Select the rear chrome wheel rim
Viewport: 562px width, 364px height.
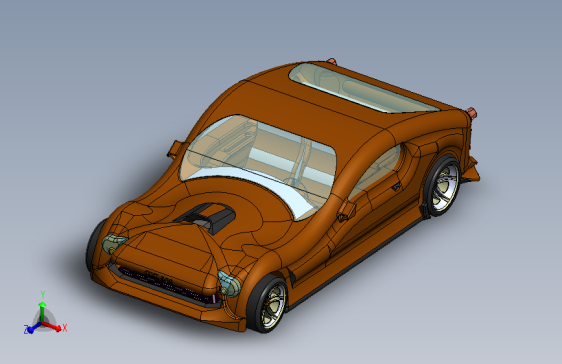445,186
